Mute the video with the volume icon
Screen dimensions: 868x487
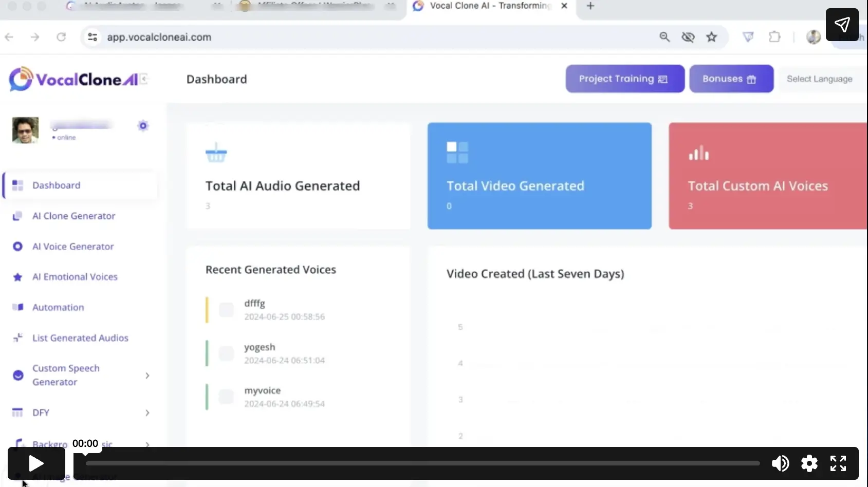(780, 463)
